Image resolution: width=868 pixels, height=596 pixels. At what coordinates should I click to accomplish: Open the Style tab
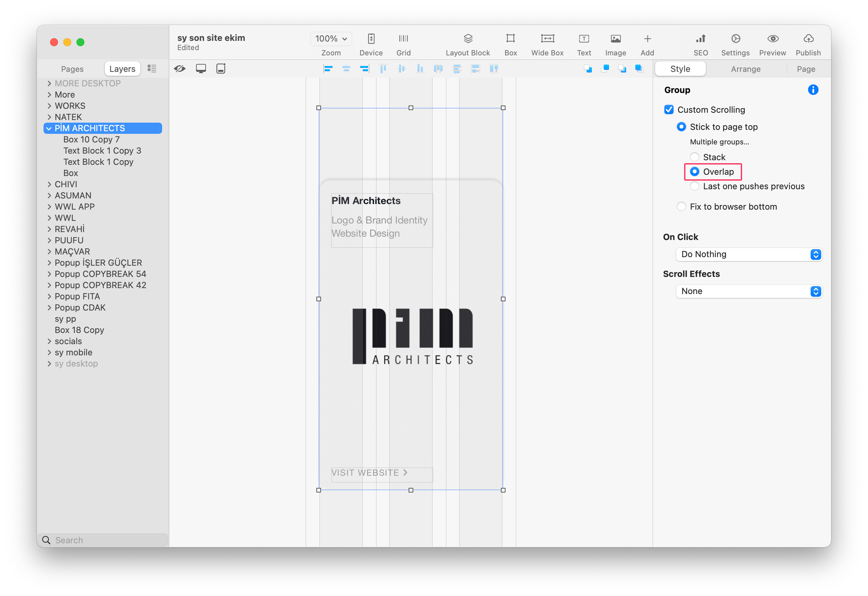pyautogui.click(x=680, y=69)
